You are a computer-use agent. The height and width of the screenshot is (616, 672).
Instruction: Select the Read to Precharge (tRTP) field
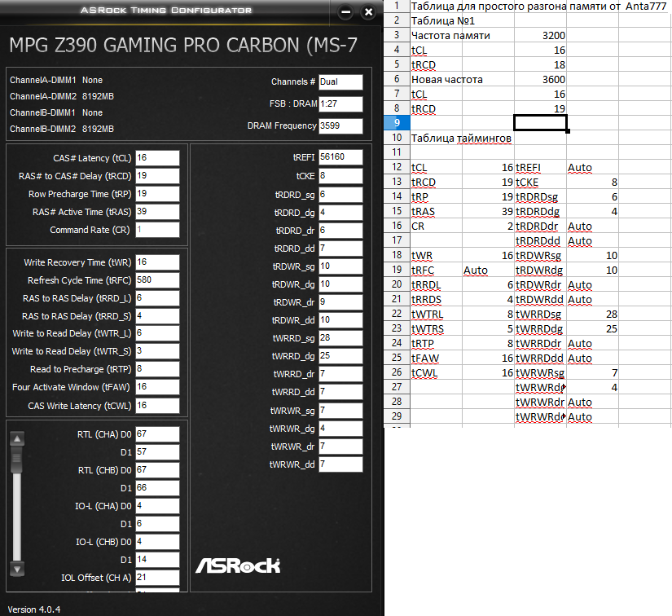157,369
